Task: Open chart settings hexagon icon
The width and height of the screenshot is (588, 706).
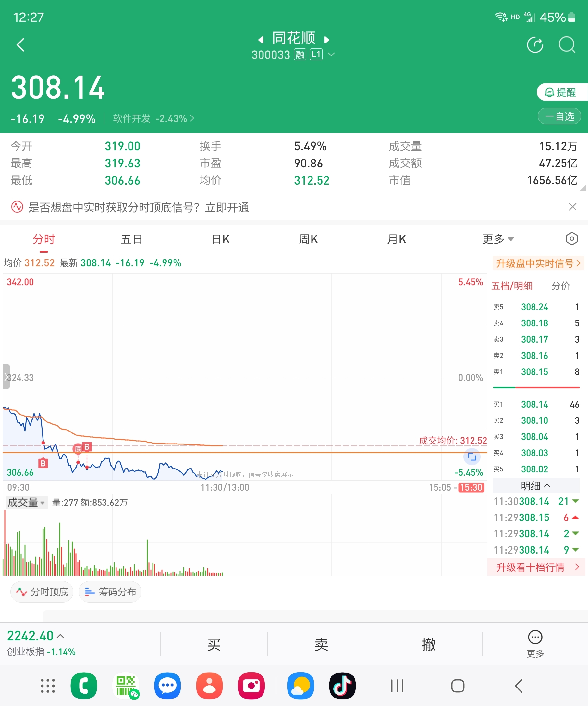Action: click(x=571, y=239)
